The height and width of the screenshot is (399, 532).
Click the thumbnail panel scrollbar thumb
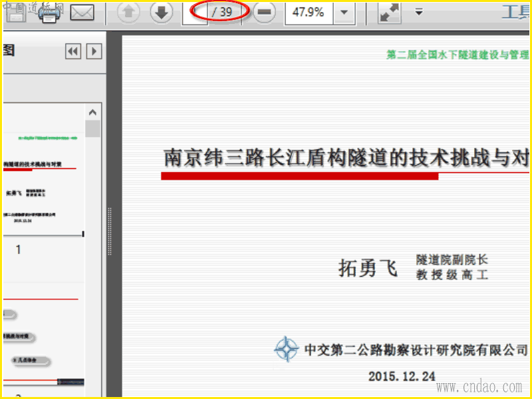92,128
